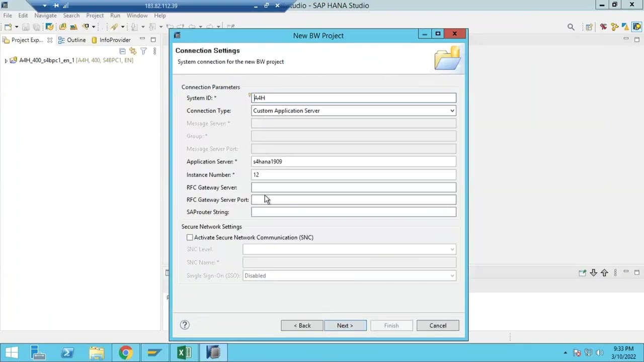The image size is (644, 362).
Task: Open Project Explorer view menu dots
Action: [x=154, y=51]
